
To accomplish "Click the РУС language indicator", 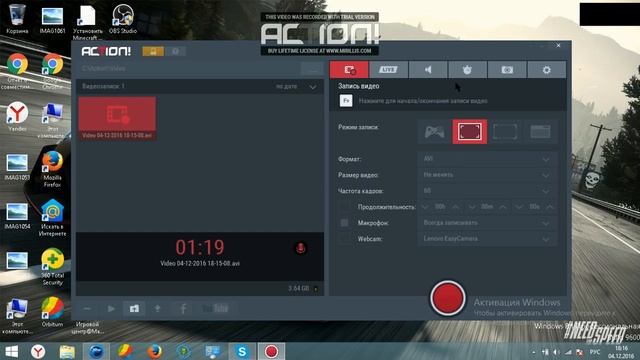I will [x=595, y=352].
